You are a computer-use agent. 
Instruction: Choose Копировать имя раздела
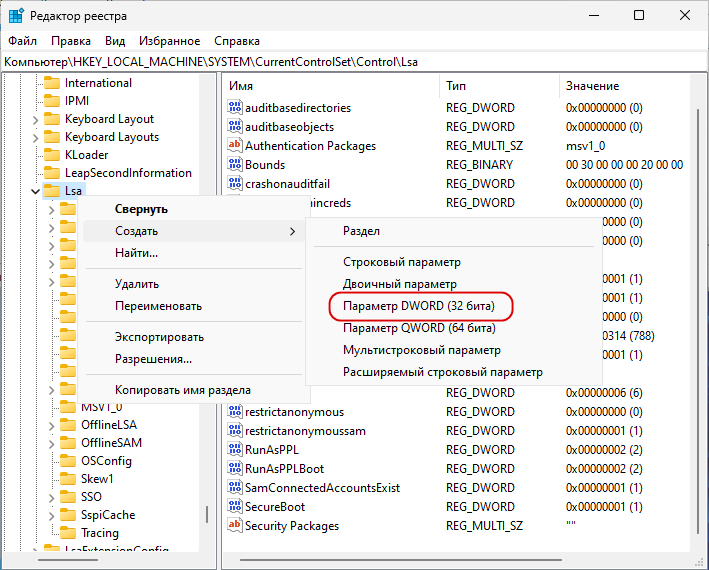pos(194,390)
